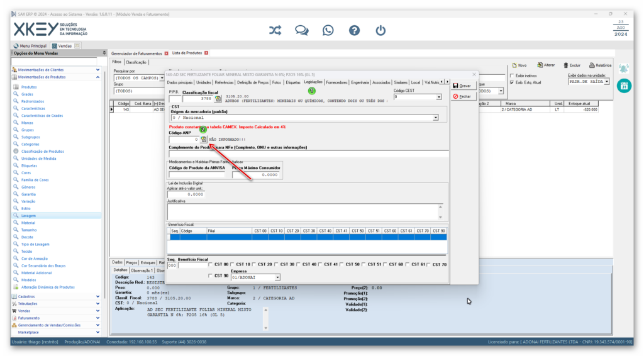Open the Origem da mercadoria dropdown
Viewport: 644px width, 356px height.
(x=435, y=118)
